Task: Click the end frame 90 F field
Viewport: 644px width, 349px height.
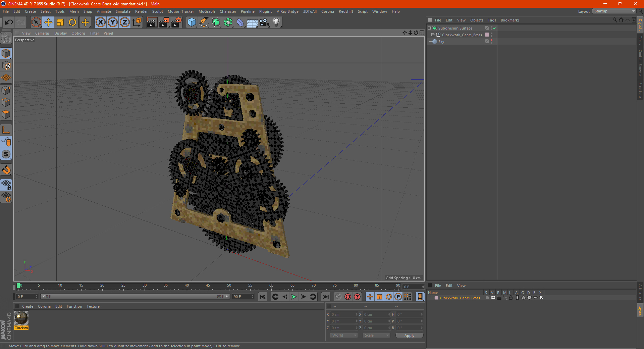Action: (244, 297)
